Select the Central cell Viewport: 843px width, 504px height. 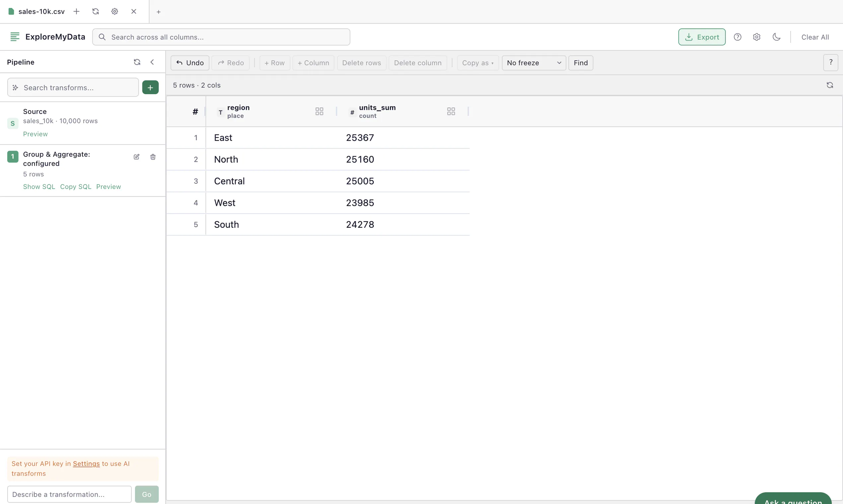272,181
